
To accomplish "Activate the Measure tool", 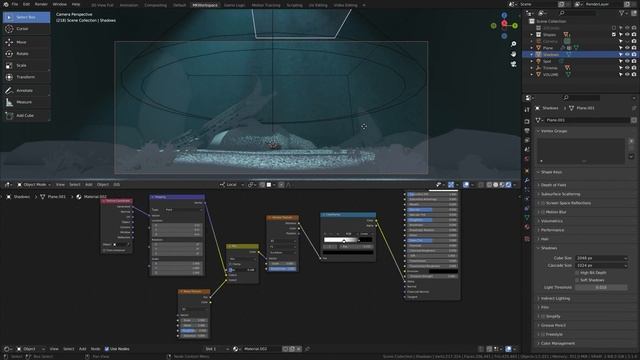I will point(27,102).
